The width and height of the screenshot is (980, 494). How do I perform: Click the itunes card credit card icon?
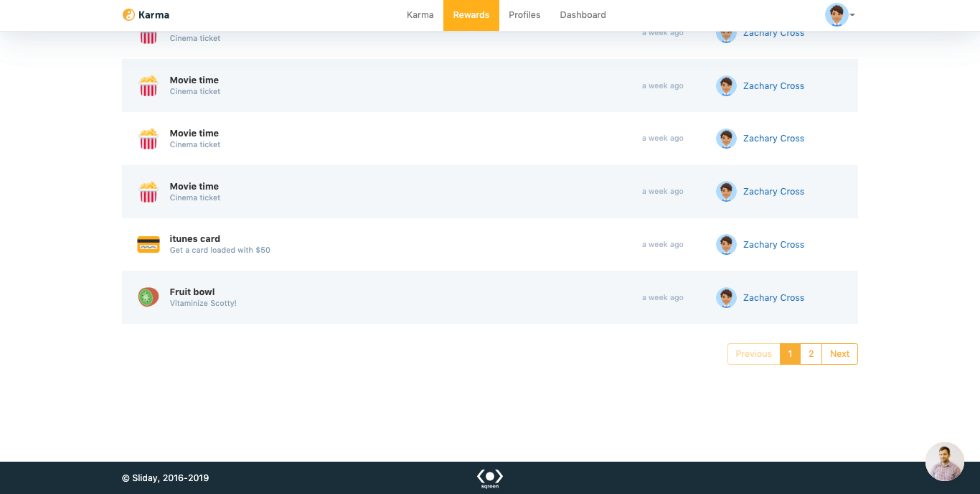149,244
